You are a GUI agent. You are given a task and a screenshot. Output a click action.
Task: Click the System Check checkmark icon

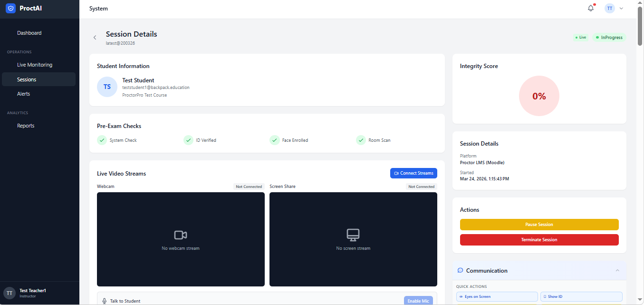coord(102,140)
